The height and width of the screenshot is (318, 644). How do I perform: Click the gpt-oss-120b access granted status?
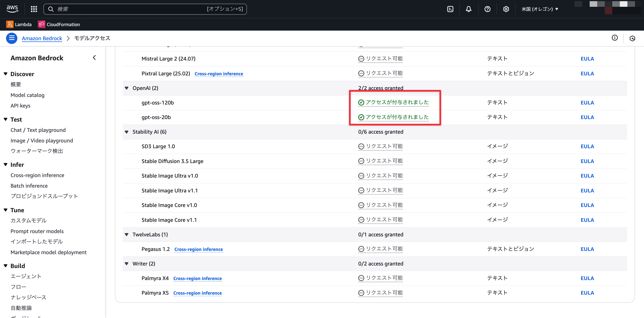393,102
